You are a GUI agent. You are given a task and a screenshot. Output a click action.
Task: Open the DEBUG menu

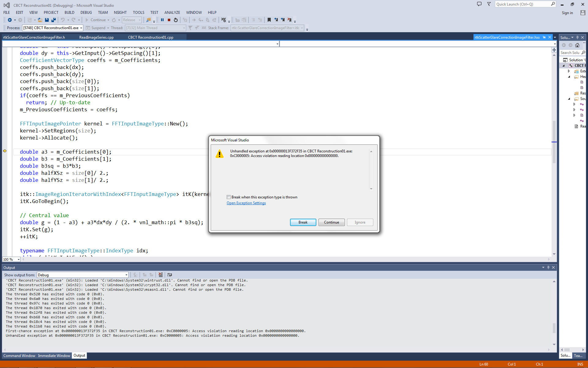pos(86,13)
